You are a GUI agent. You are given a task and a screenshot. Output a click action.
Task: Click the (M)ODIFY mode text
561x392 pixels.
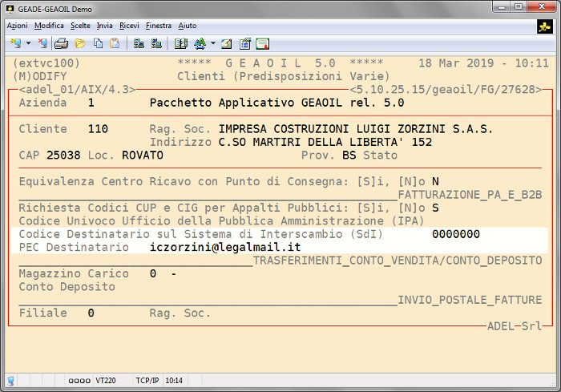pyautogui.click(x=40, y=76)
